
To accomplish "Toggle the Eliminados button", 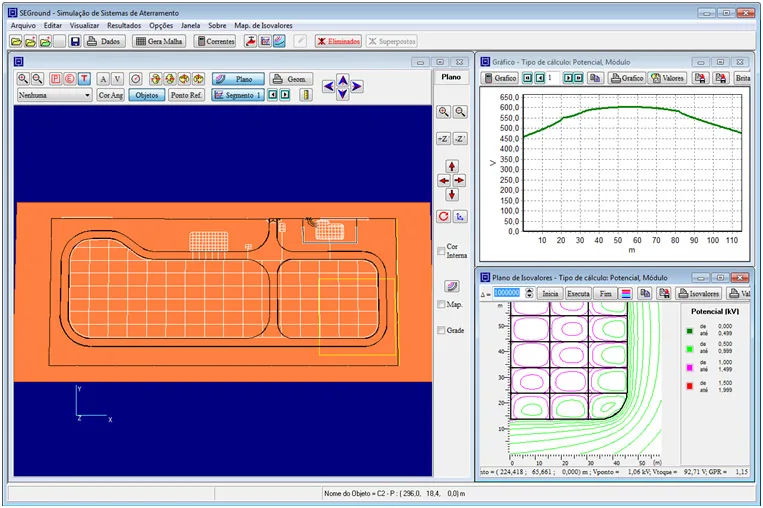I will [x=338, y=41].
